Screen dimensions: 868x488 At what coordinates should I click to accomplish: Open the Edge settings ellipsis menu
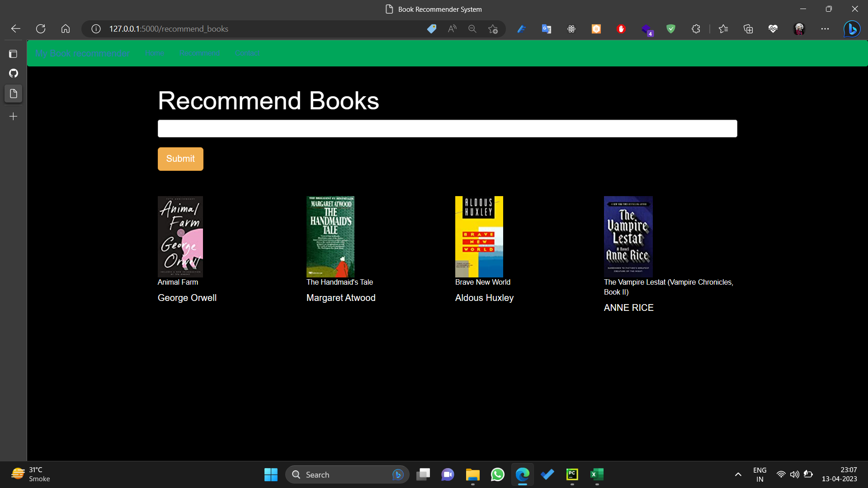click(x=825, y=28)
